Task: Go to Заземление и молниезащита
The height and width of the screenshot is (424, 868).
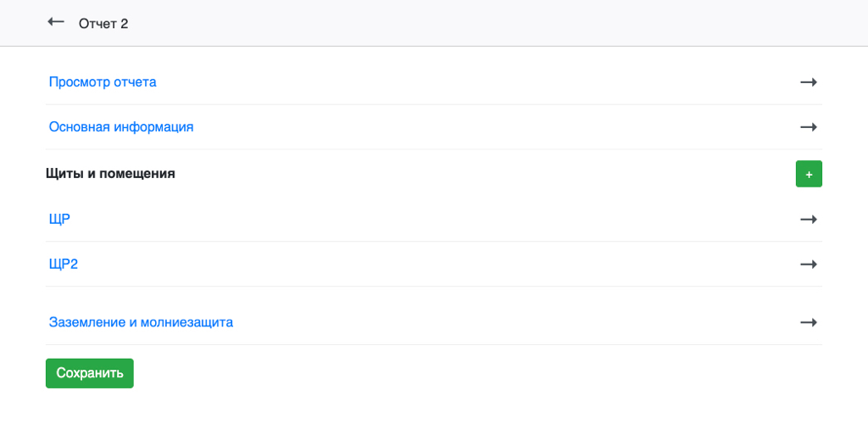Action: pos(142,323)
